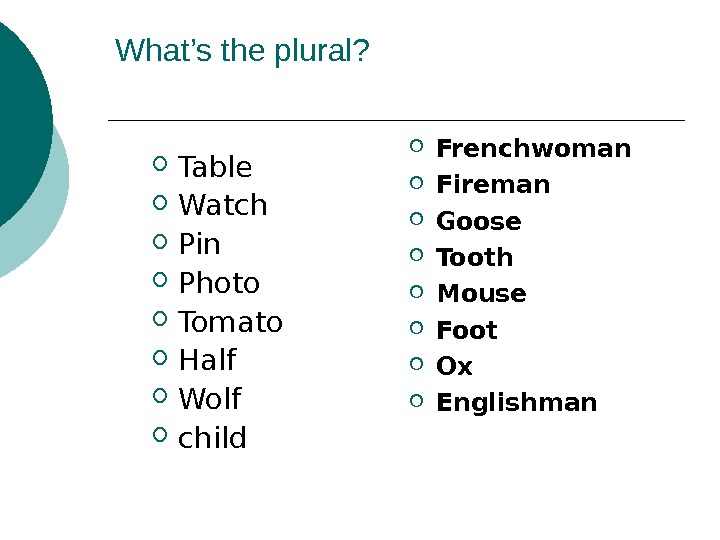This screenshot has height=540, width=720.
Task: Select the bold word Mouse
Action: coord(481,294)
